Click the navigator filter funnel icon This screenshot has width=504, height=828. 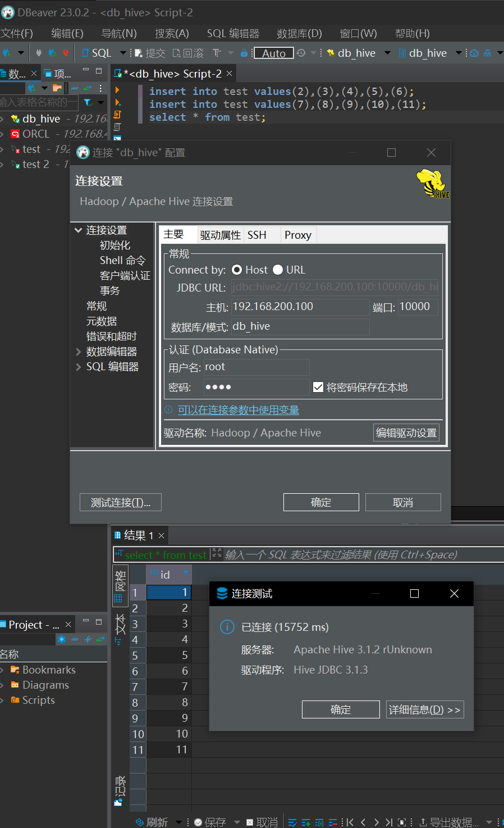click(88, 102)
